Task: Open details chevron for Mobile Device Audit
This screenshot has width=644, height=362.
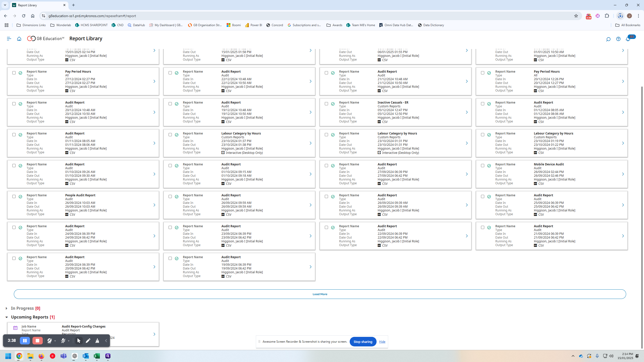Action: [x=623, y=174]
